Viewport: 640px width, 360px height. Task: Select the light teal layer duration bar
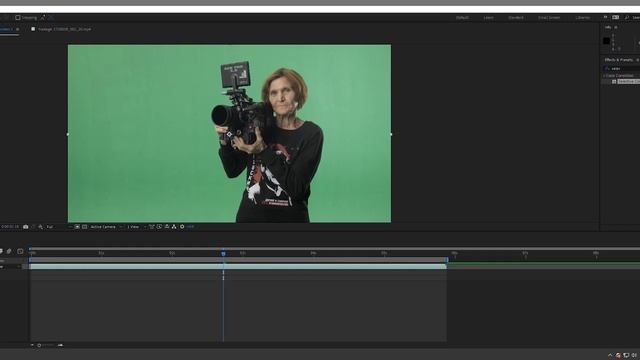pyautogui.click(x=238, y=267)
